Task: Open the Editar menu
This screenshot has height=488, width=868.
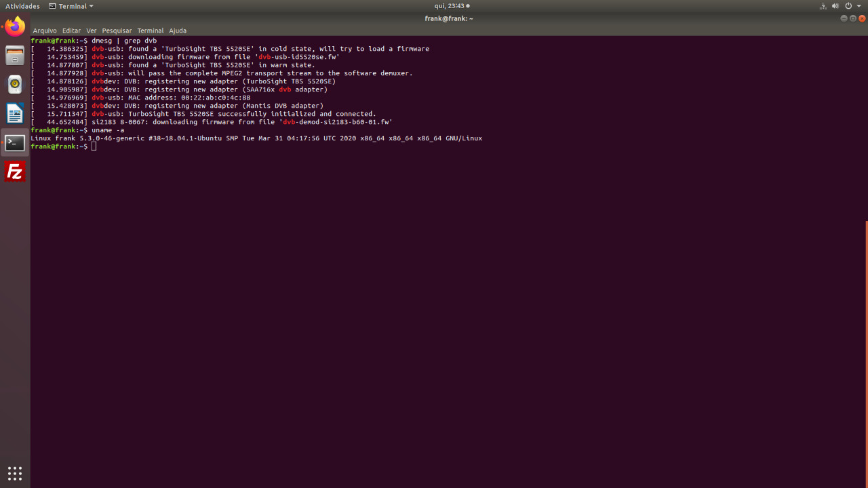Action: [71, 30]
